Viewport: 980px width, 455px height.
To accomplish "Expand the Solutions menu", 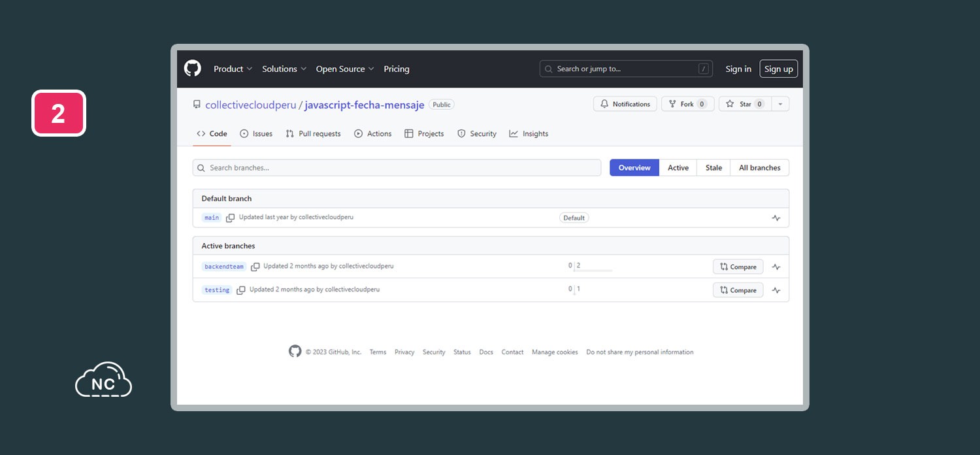I will click(284, 69).
